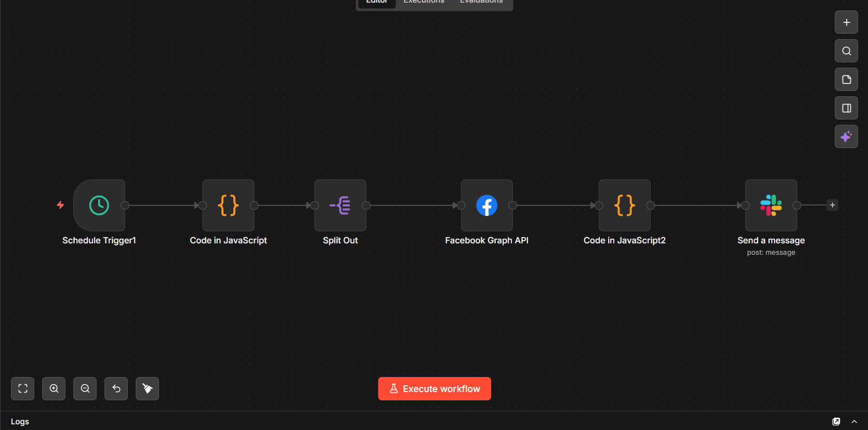Open the node search magnifier button

point(846,51)
